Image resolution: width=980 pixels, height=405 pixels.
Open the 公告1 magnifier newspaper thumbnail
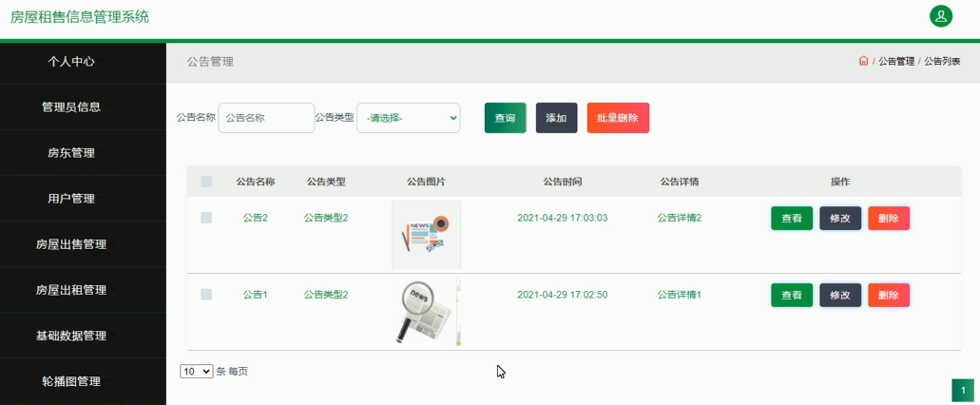(x=426, y=312)
